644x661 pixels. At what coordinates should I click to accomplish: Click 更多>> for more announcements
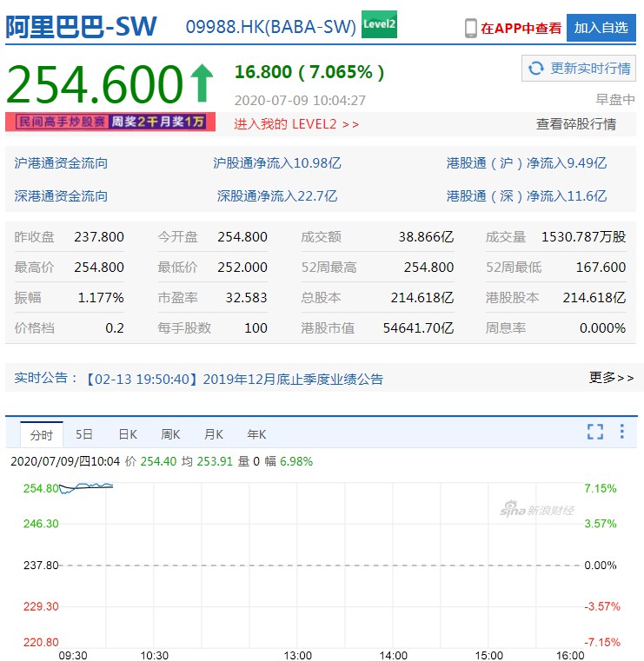pyautogui.click(x=611, y=378)
